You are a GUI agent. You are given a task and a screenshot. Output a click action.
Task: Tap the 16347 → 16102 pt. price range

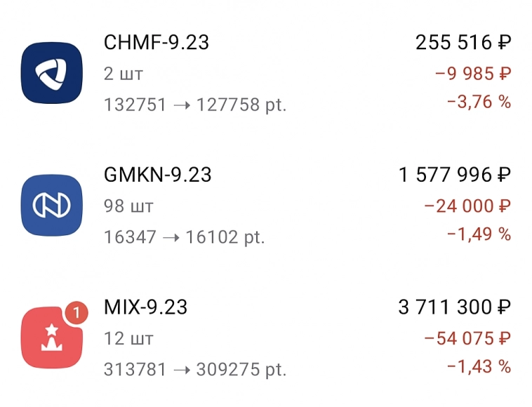tap(184, 237)
